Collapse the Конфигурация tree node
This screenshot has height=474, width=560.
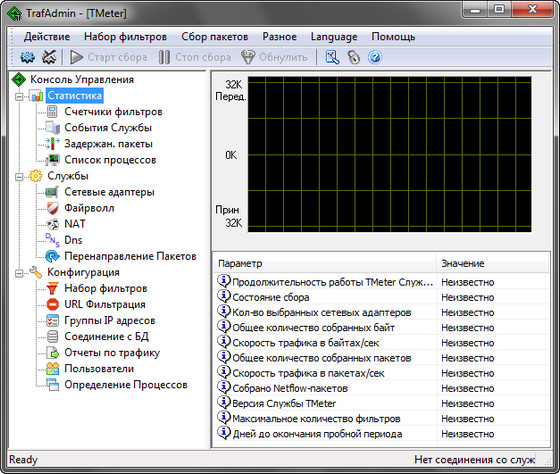[19, 273]
